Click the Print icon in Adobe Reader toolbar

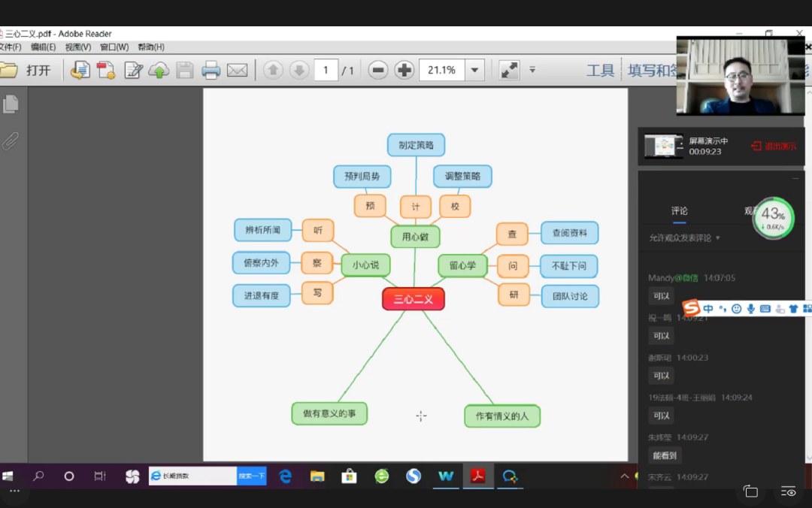[211, 71]
